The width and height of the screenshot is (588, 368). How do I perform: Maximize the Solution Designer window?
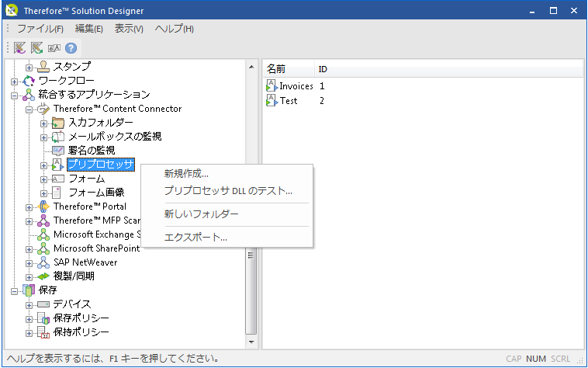(x=553, y=11)
